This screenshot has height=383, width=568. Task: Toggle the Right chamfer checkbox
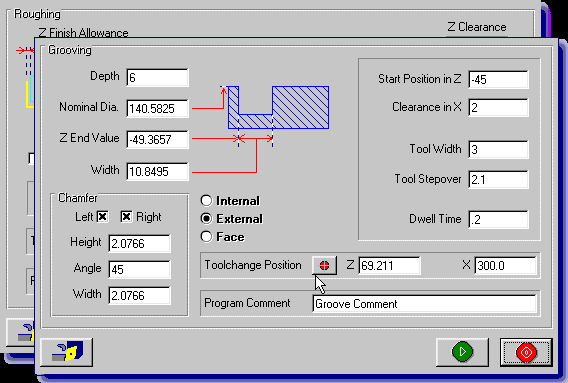(x=126, y=217)
